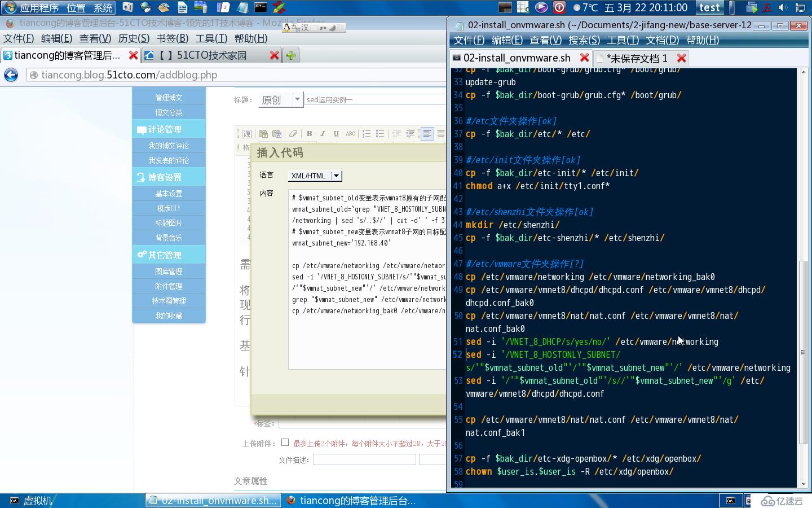The height and width of the screenshot is (508, 812).
Task: Toggle italic formatting in blog editor
Action: pos(323,134)
